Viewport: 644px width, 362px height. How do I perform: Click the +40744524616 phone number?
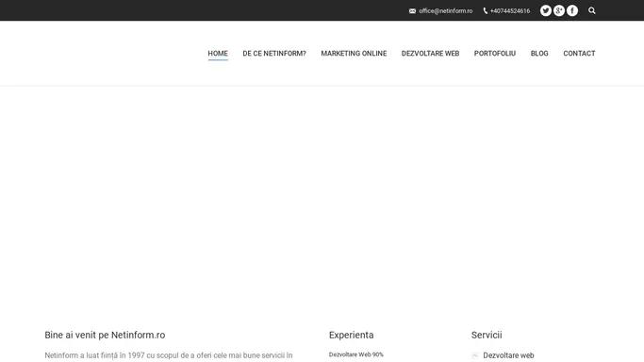tap(510, 11)
